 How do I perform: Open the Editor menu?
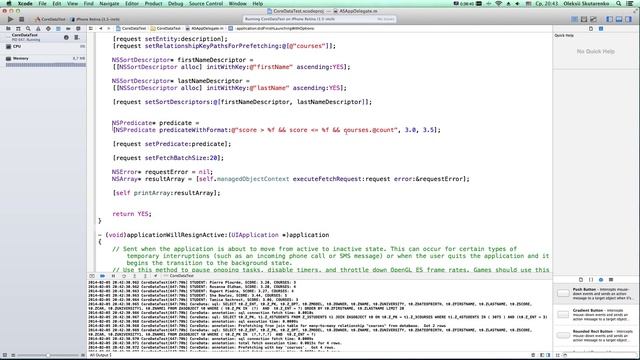click(132, 4)
